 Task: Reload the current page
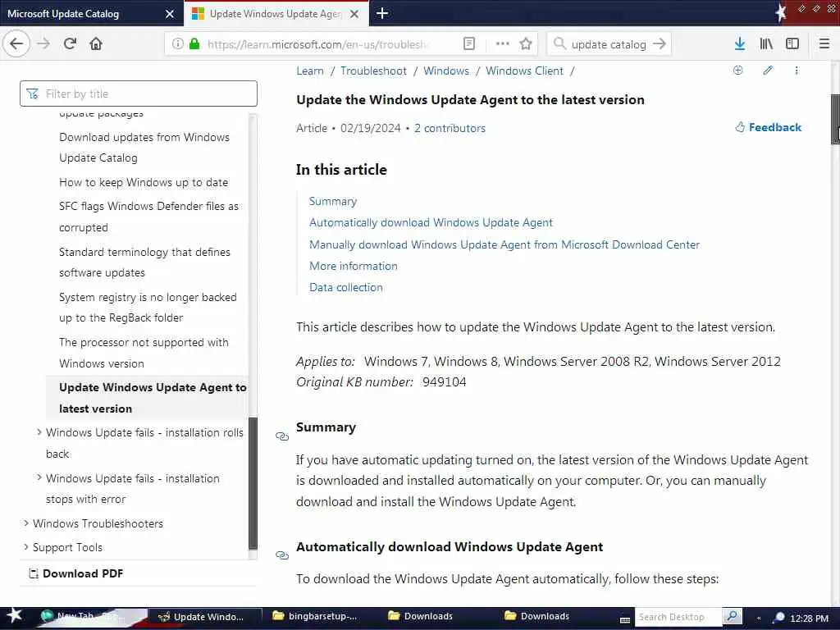point(70,44)
